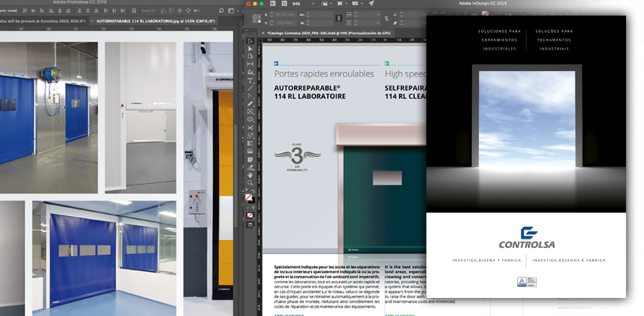The width and height of the screenshot is (644, 316).
Task: Toggle InDesign screen mode button at toolbox bottom
Action: (250, 224)
